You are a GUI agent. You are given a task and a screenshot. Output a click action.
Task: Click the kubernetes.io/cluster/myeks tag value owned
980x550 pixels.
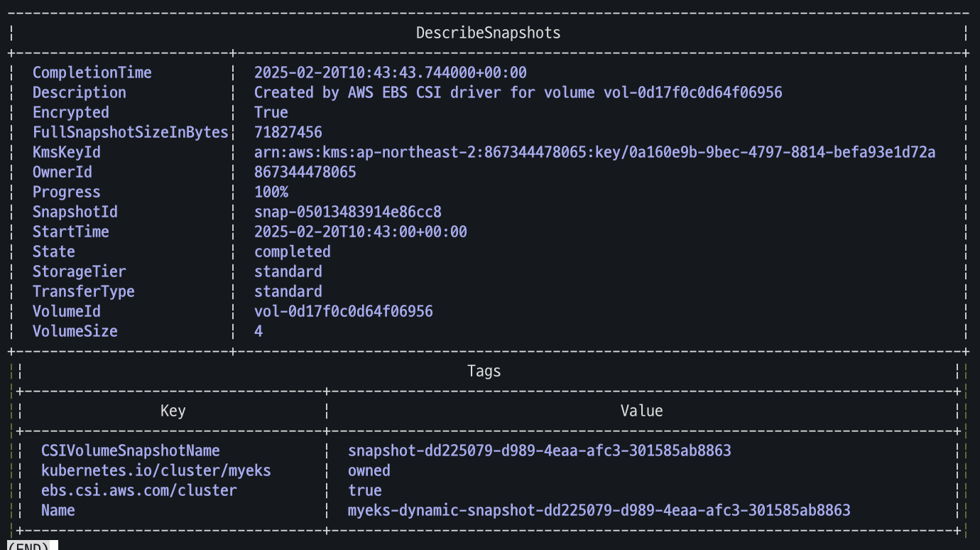click(x=369, y=470)
